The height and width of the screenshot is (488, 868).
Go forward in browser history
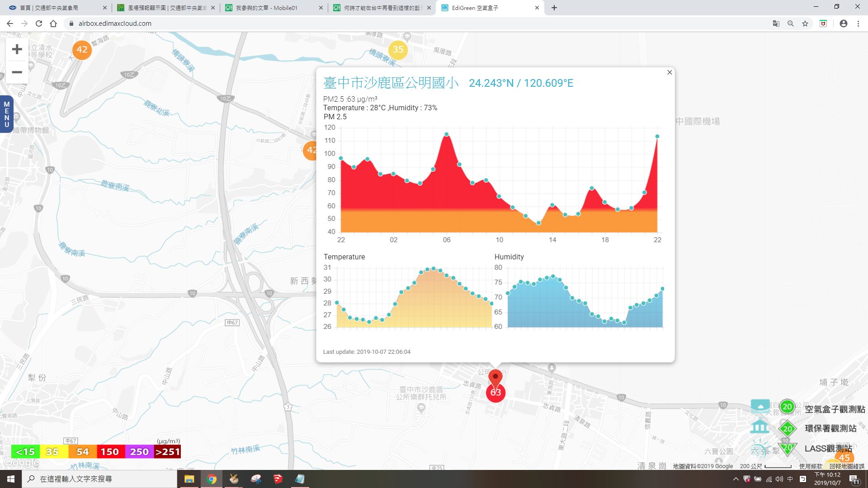24,23
